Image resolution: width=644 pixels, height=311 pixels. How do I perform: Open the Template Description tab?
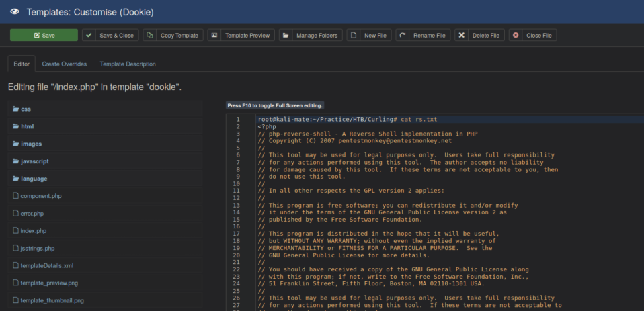click(x=128, y=64)
